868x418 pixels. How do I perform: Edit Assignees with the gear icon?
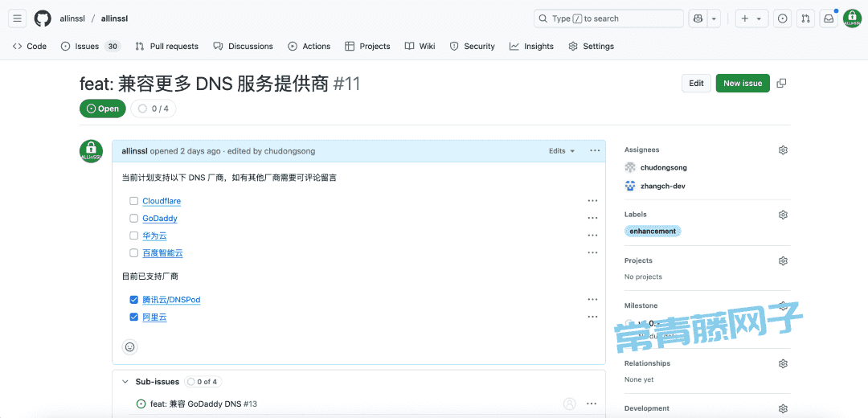pos(783,150)
